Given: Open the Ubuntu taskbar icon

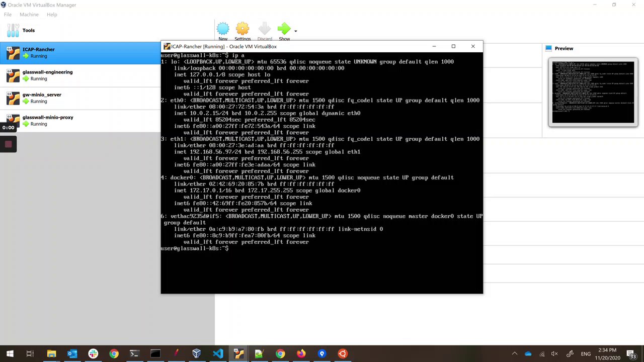Looking at the screenshot, I should (x=343, y=354).
